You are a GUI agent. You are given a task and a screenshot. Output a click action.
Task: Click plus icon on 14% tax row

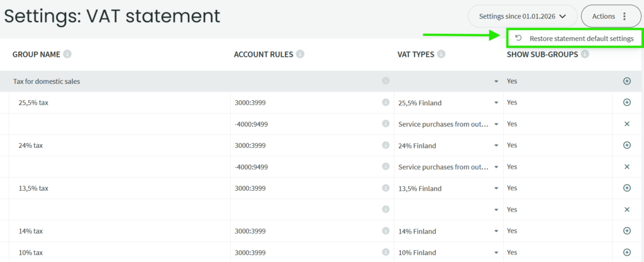[626, 231]
